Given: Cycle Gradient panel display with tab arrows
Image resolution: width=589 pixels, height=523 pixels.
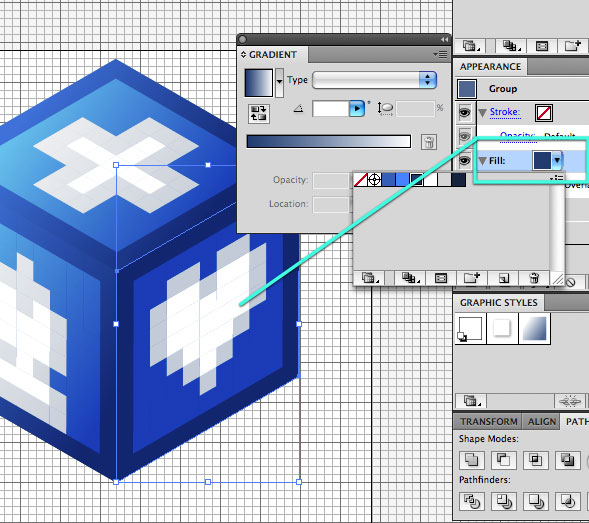Looking at the screenshot, I should 243,54.
